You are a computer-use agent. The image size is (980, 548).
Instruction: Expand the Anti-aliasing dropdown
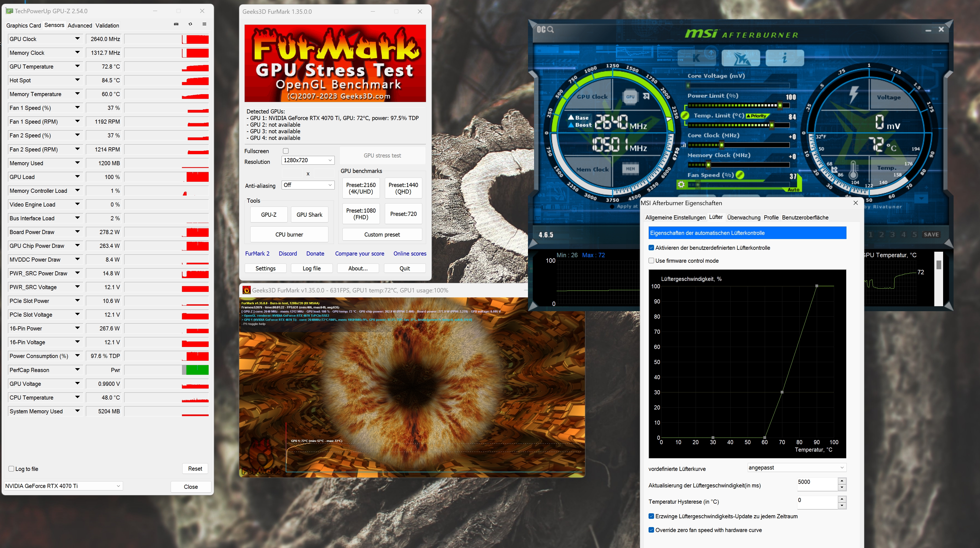[308, 185]
